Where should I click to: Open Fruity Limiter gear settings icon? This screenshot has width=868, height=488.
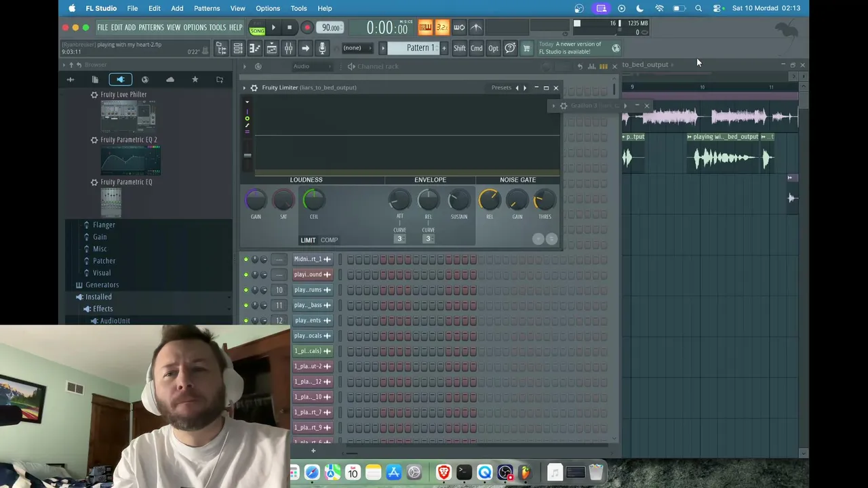[x=254, y=87]
